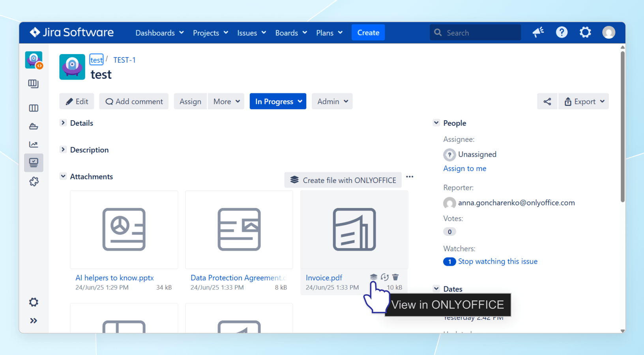Open the Jira settings gear in top bar

(x=585, y=32)
